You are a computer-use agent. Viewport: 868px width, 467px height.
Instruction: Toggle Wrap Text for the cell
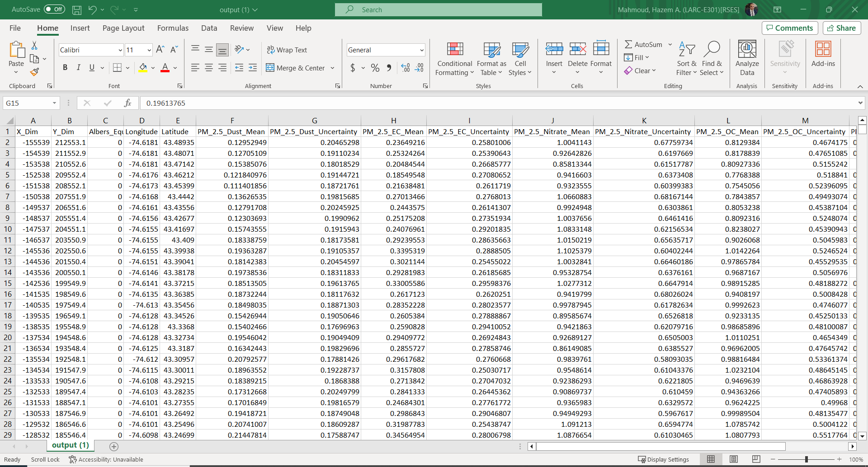[x=287, y=50]
